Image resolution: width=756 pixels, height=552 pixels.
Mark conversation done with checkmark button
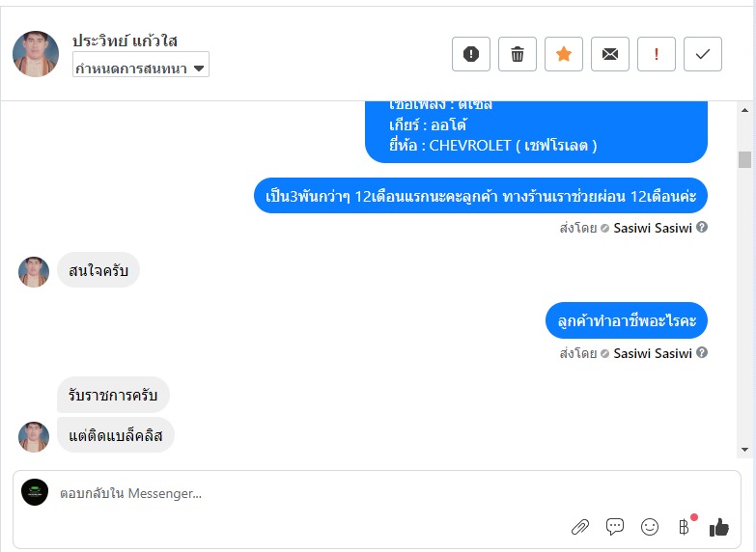(703, 54)
